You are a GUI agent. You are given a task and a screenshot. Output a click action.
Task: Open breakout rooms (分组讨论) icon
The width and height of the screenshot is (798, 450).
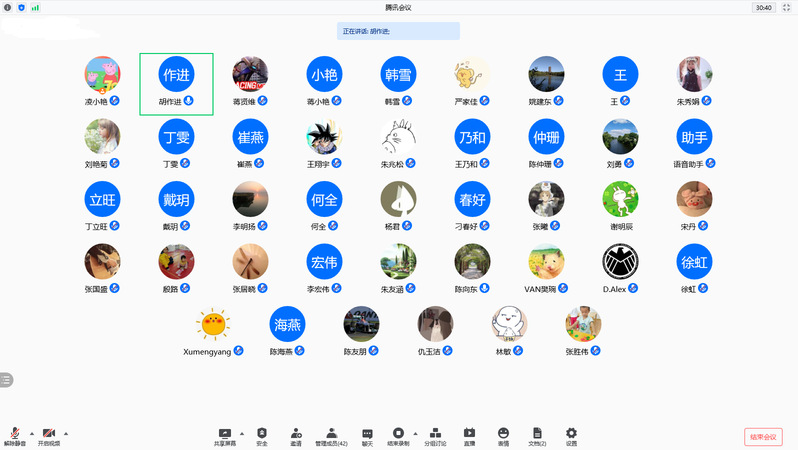[435, 436]
